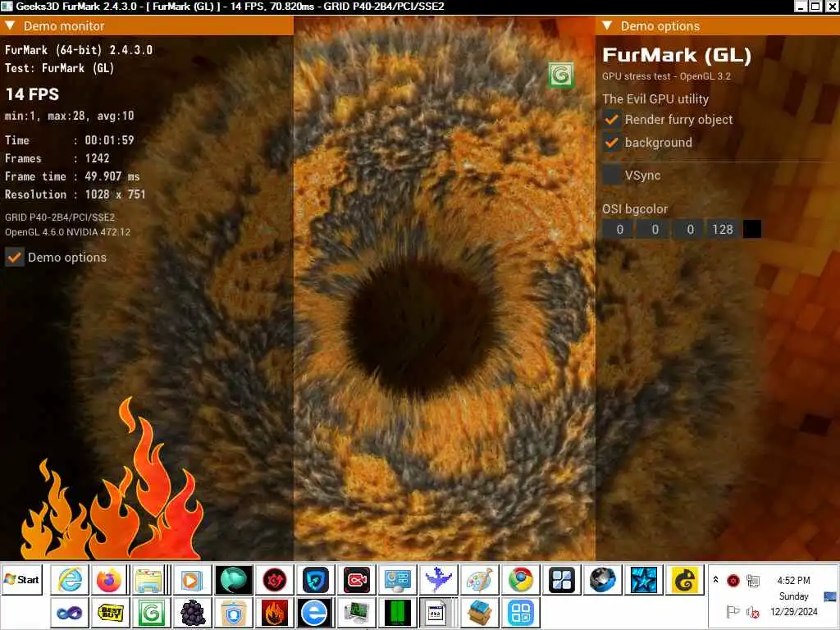Image resolution: width=840 pixels, height=630 pixels.
Task: Open Windows Media Player taskbar icon
Action: point(192,580)
